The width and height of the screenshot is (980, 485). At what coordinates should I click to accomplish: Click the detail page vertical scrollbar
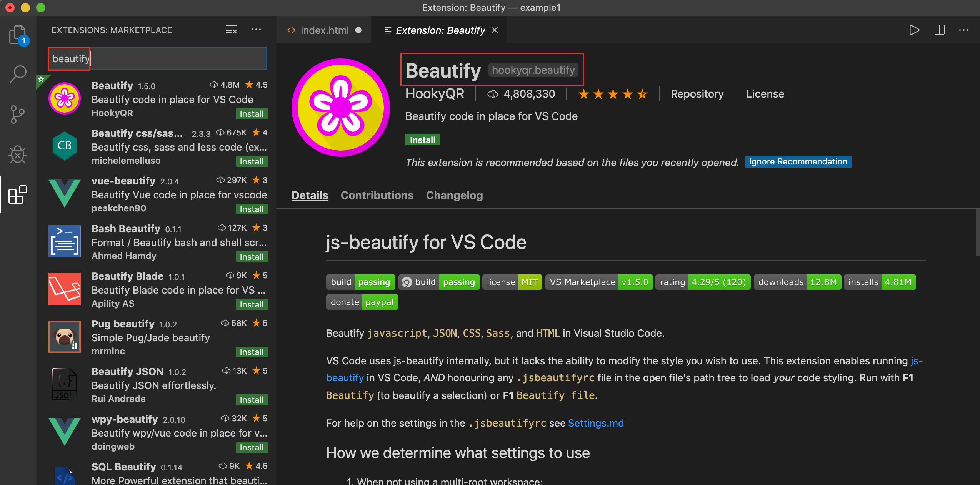(977, 232)
